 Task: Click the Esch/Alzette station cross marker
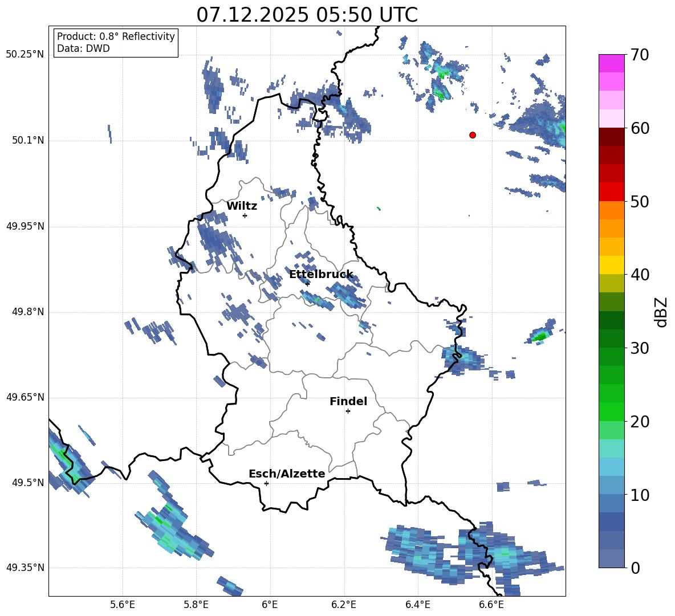266,483
